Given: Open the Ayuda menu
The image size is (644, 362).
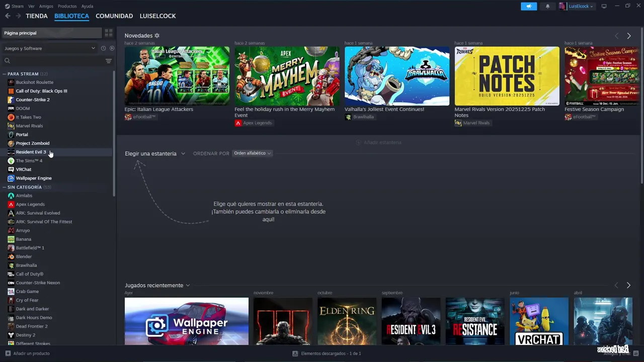Looking at the screenshot, I should [87, 6].
